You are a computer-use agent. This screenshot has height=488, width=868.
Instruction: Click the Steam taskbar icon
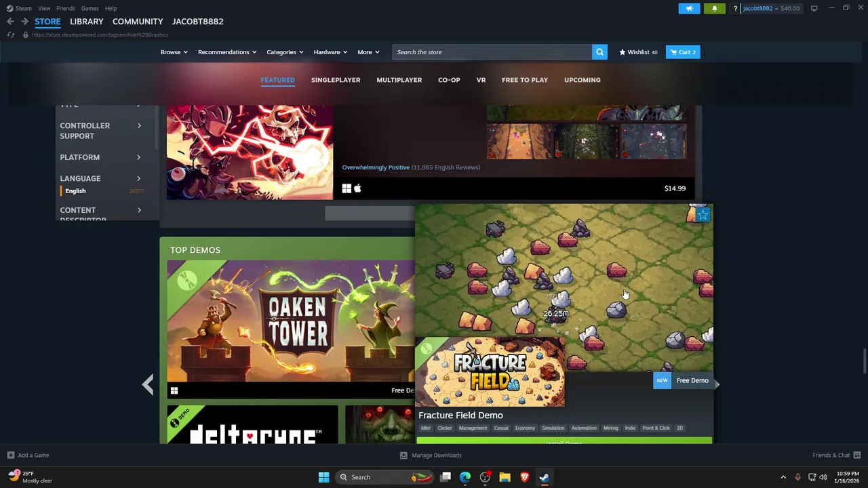(544, 477)
